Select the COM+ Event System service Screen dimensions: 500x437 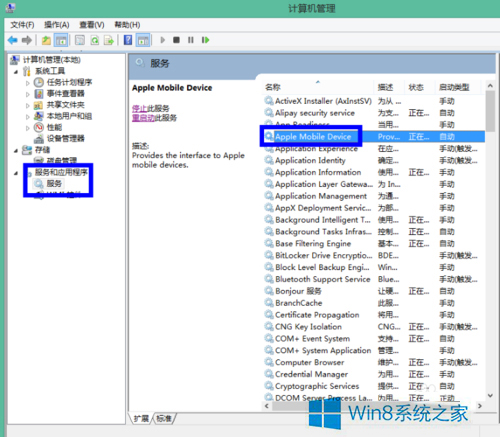(x=312, y=339)
